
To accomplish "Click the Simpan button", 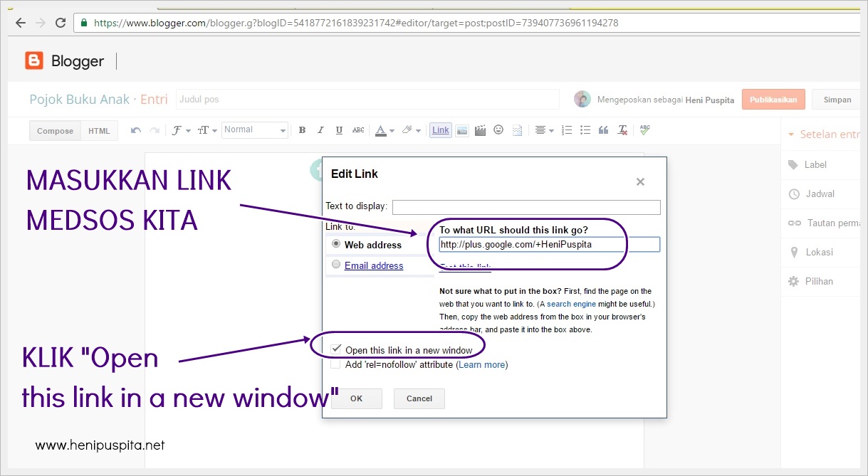I will pyautogui.click(x=837, y=100).
